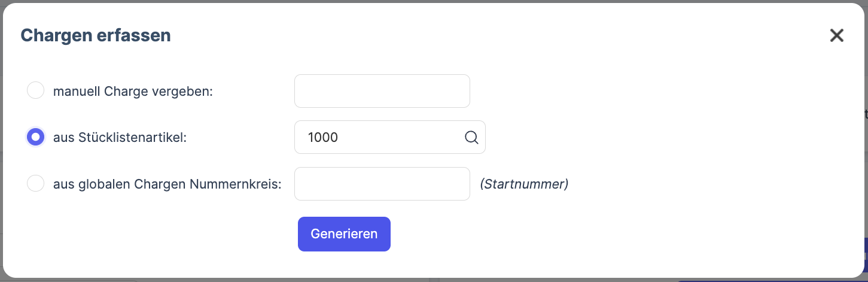Click the 1000 value in the article field

pyautogui.click(x=323, y=138)
